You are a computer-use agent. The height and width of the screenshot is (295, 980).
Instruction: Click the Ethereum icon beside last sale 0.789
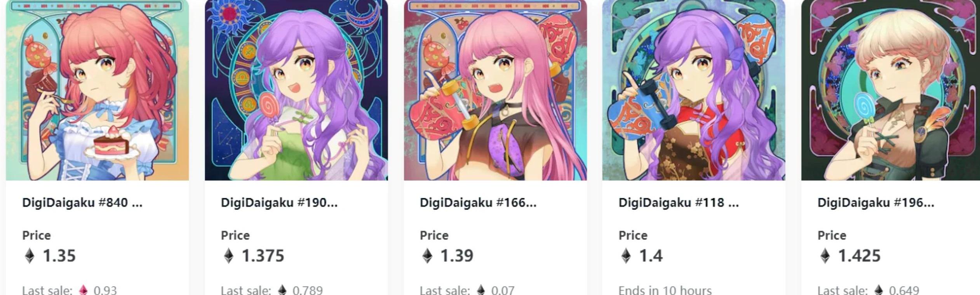(x=282, y=290)
